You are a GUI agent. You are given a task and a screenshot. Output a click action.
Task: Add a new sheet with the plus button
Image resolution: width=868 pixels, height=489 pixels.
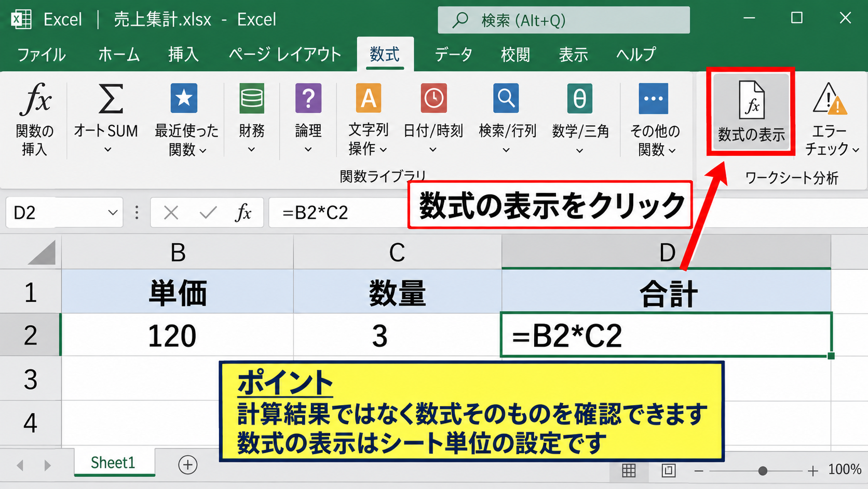coord(187,465)
